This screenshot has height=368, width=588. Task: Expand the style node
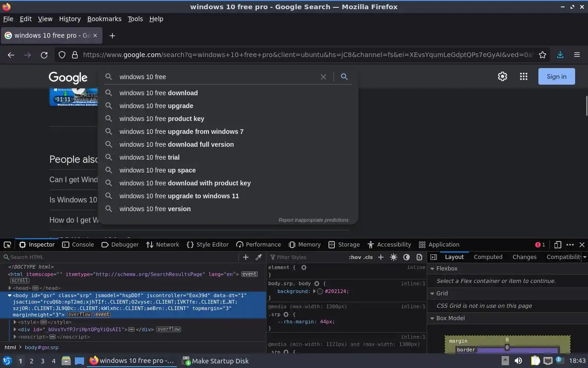click(x=15, y=322)
